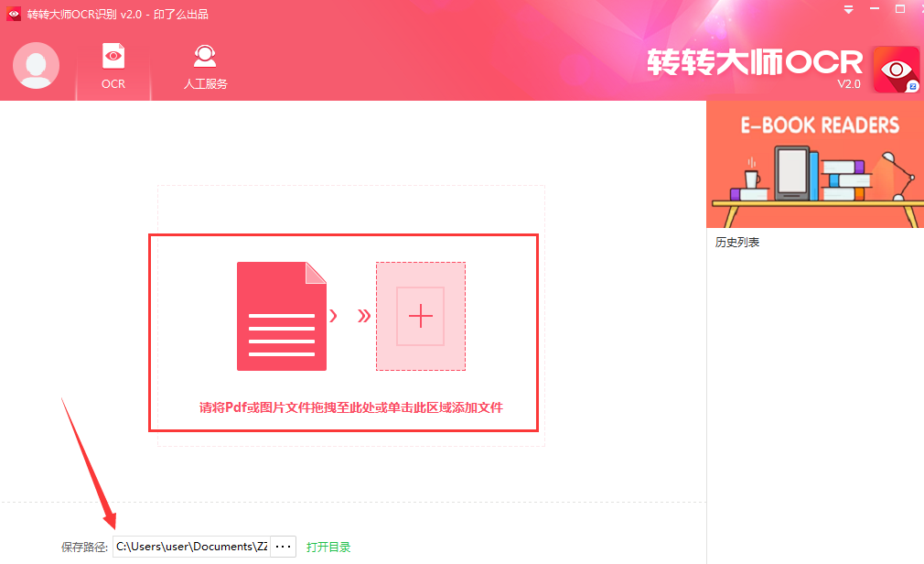Click the V2.0 version label

point(851,83)
